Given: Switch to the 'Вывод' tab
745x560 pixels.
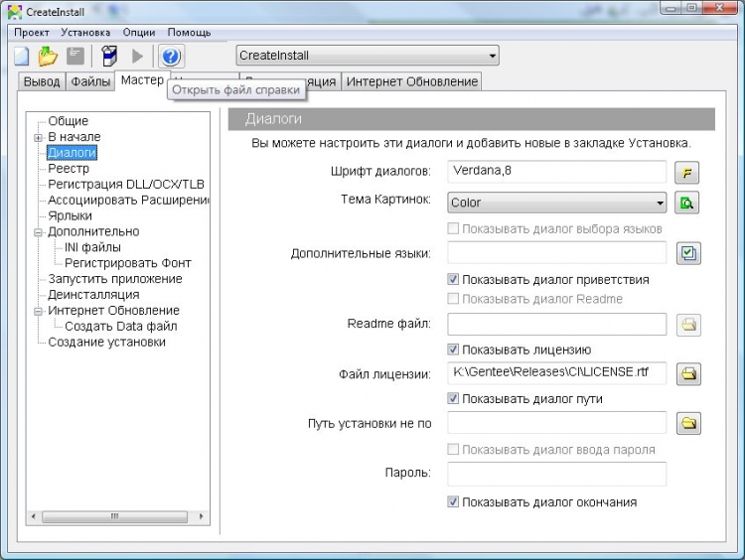Looking at the screenshot, I should (x=42, y=81).
